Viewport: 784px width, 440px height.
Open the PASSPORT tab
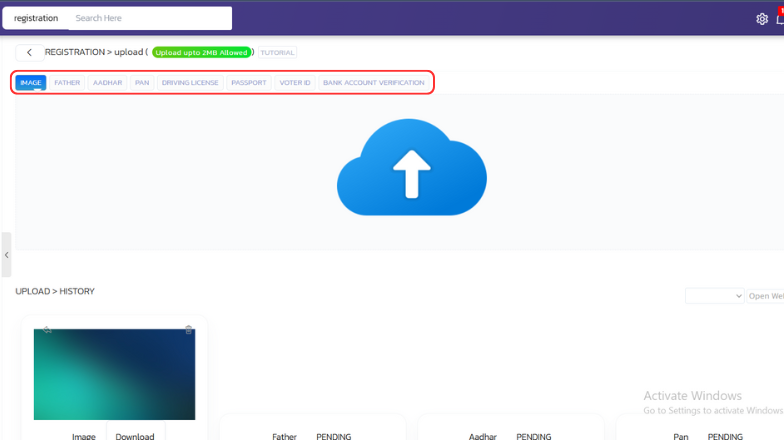pyautogui.click(x=248, y=83)
